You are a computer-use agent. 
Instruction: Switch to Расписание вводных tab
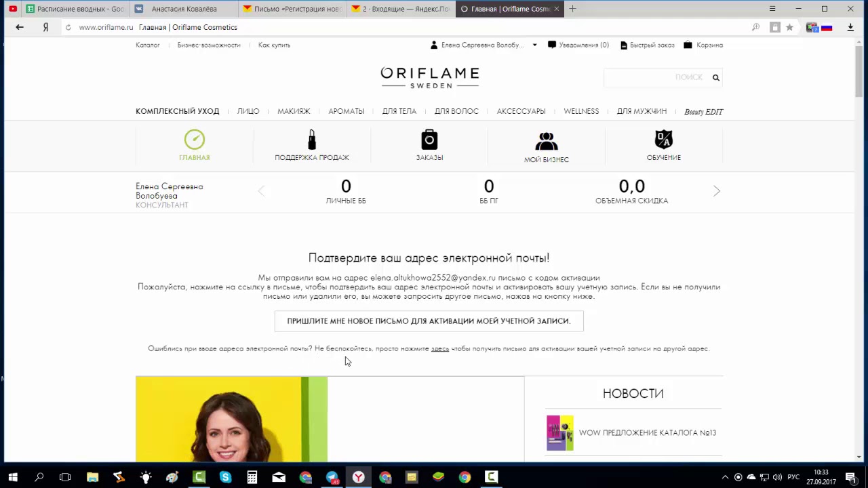pyautogui.click(x=74, y=9)
